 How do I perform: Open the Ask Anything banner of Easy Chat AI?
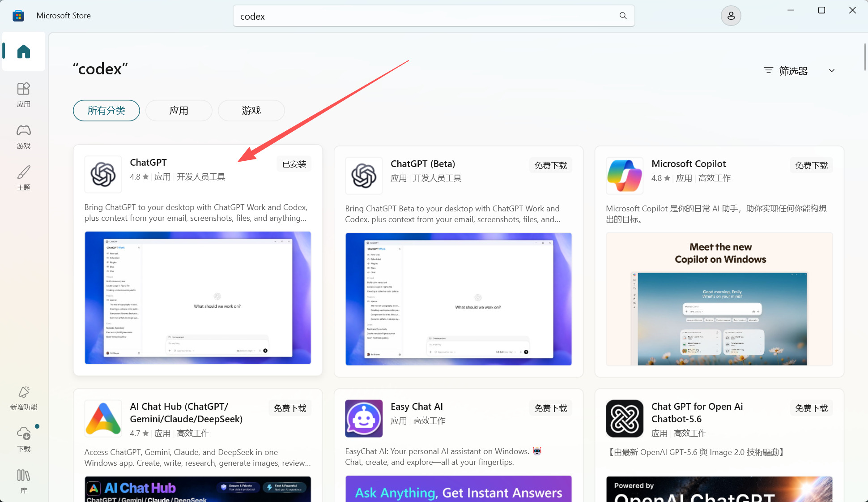[x=459, y=489]
